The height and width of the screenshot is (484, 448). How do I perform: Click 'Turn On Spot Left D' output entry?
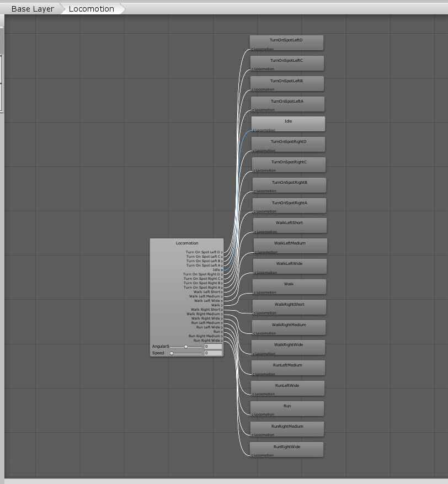click(204, 252)
